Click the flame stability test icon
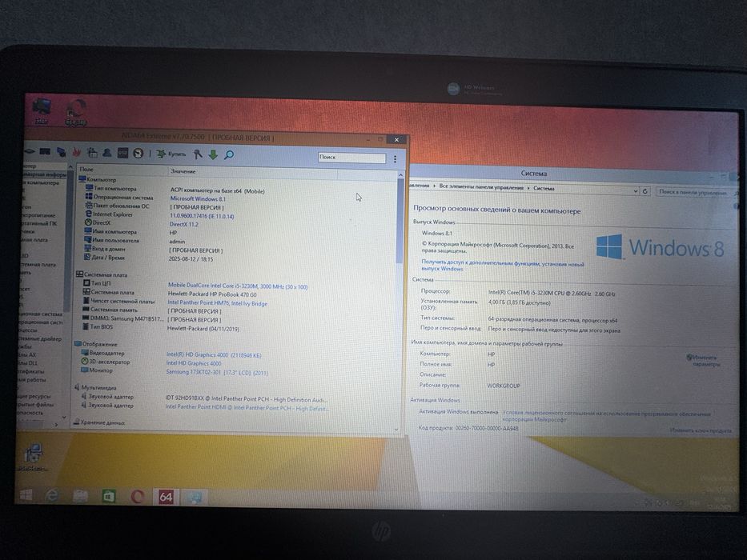 pyautogui.click(x=76, y=152)
